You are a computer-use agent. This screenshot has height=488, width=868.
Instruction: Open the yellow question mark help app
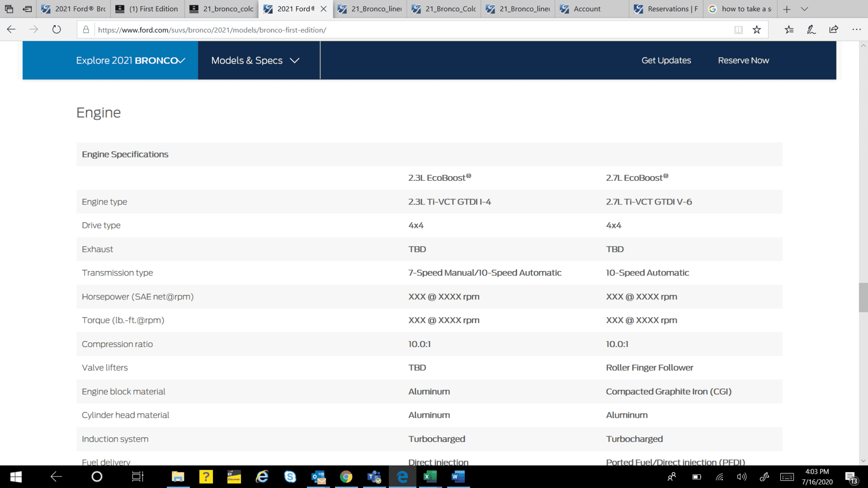tap(206, 477)
